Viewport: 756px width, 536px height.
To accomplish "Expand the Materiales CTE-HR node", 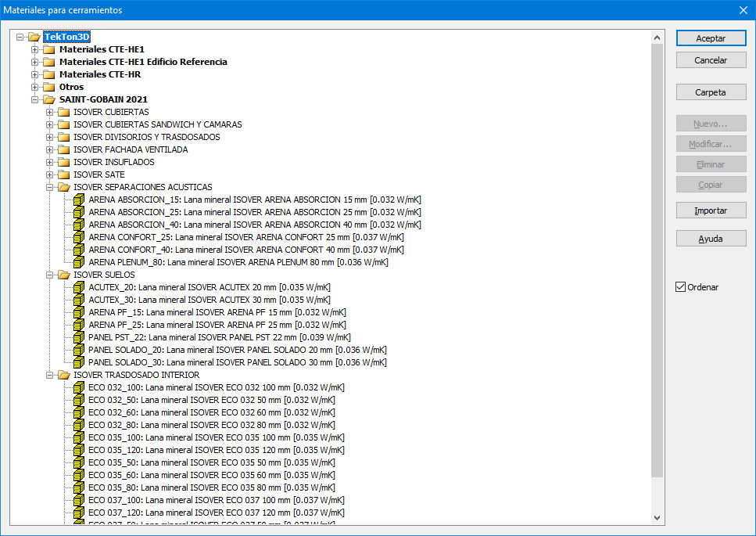I will point(34,75).
